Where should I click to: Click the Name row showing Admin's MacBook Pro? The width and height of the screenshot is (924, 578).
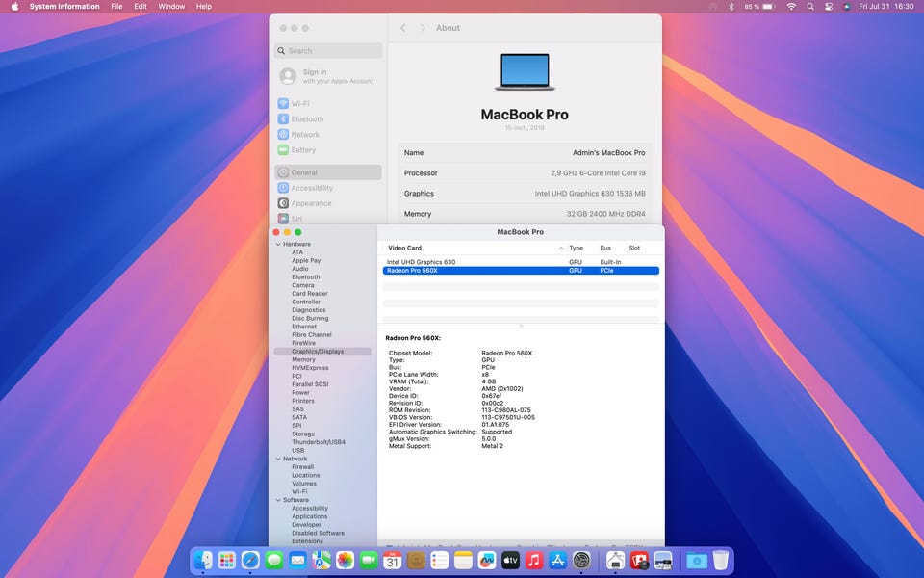click(x=525, y=153)
